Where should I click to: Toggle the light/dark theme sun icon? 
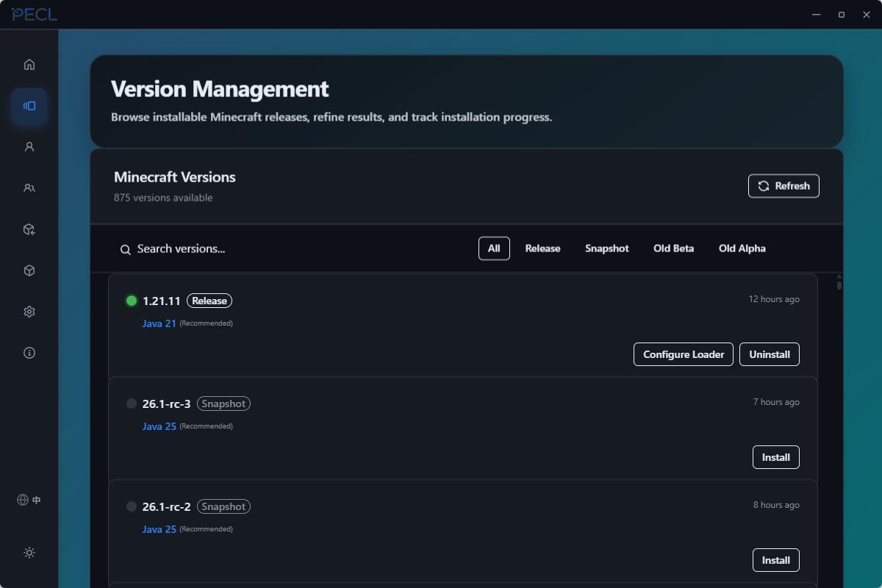29,553
